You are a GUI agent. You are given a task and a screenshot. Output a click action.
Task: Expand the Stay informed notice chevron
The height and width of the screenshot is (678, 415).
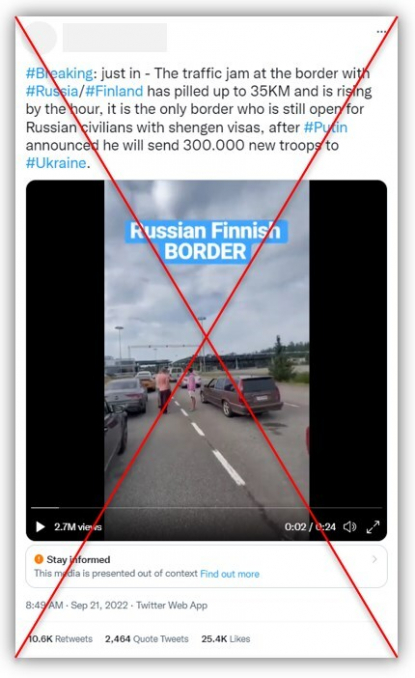[x=375, y=560]
